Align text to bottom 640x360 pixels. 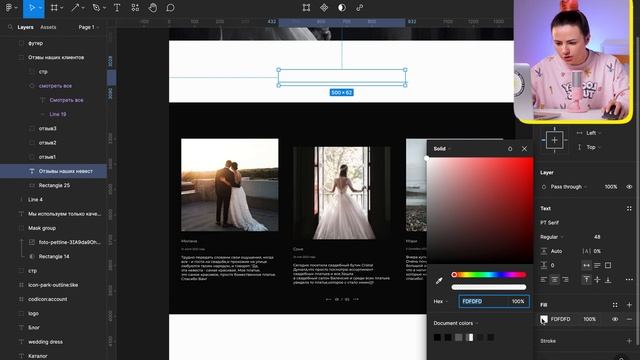[608, 280]
